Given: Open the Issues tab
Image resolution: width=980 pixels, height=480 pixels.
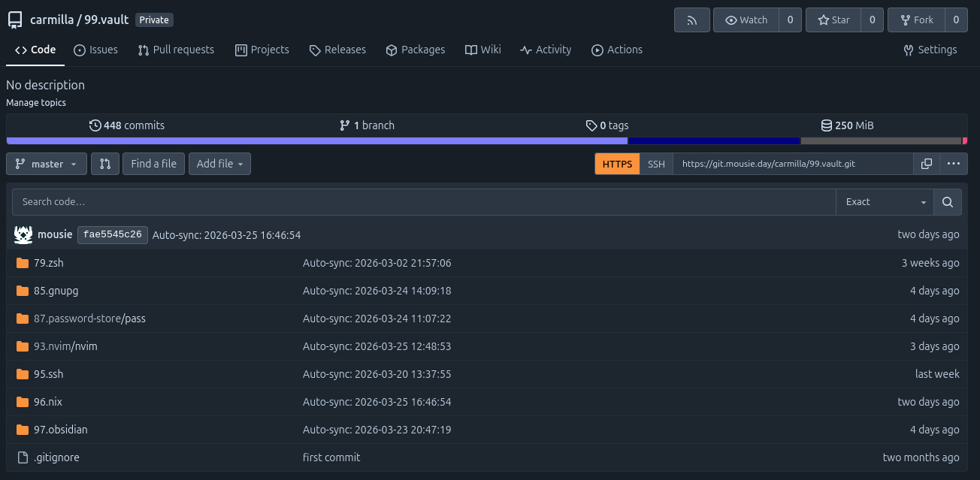Looking at the screenshot, I should click(95, 50).
